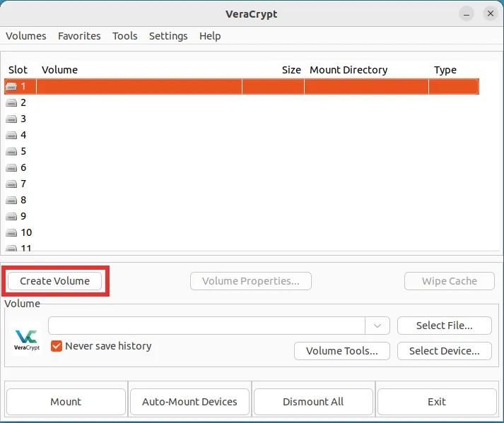The image size is (504, 423).
Task: Click the Type column header
Action: (445, 70)
